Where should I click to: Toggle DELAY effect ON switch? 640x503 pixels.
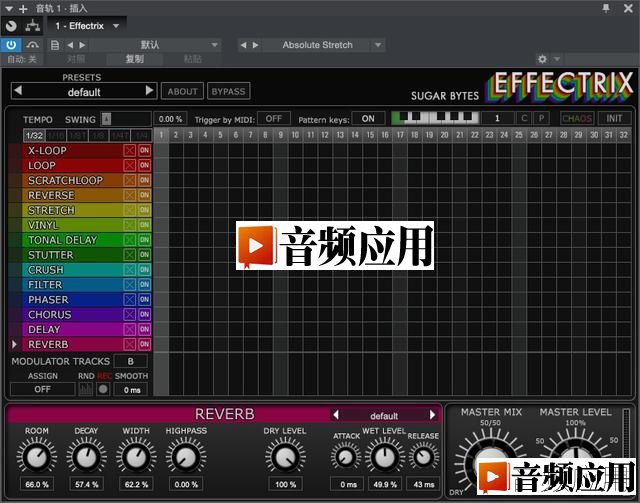(144, 329)
